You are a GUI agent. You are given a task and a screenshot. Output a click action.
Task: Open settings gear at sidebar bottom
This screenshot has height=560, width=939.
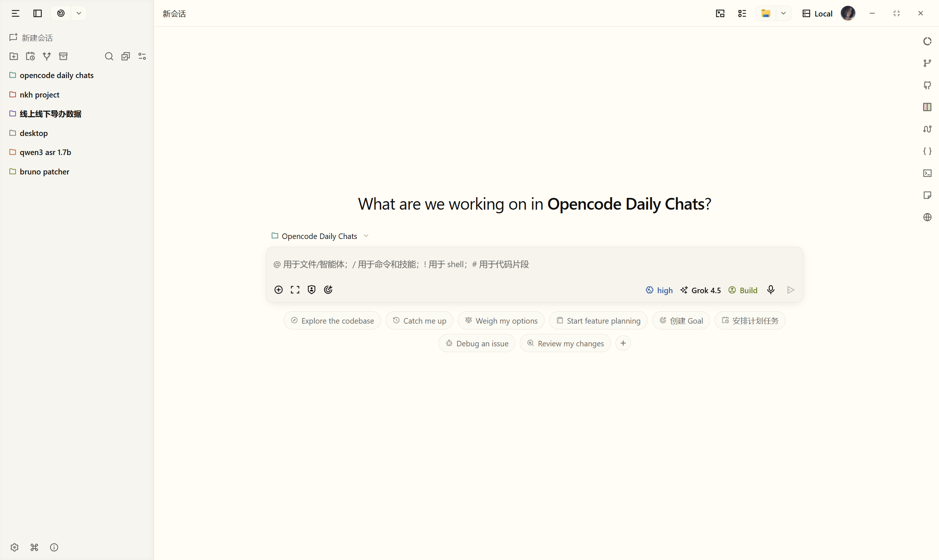click(x=14, y=547)
